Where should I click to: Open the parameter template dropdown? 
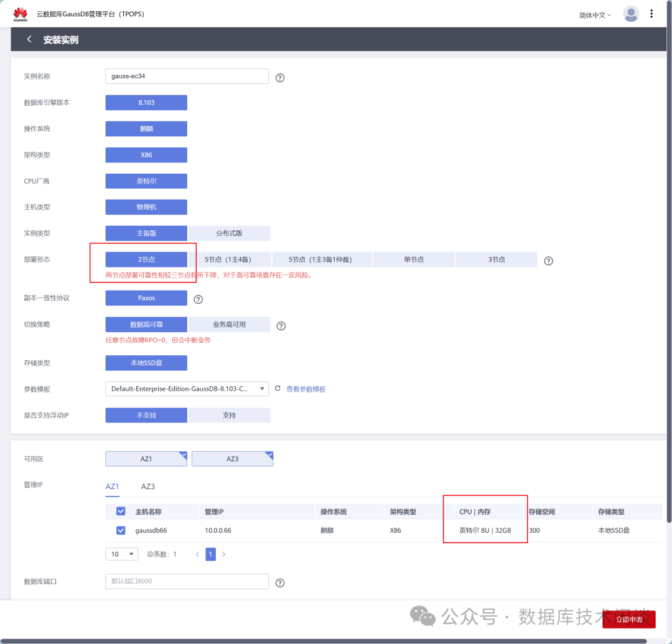pos(187,389)
